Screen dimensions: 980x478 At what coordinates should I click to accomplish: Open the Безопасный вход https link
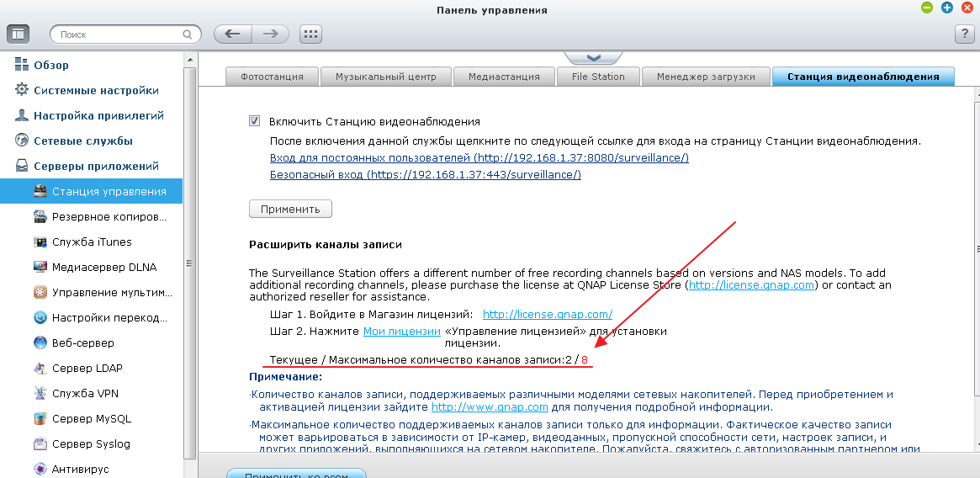pyautogui.click(x=426, y=174)
